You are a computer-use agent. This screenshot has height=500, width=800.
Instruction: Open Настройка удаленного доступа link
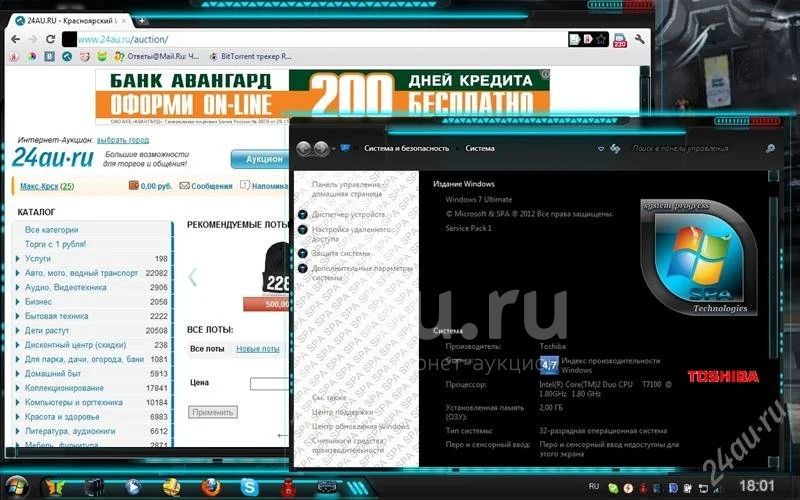[351, 234]
